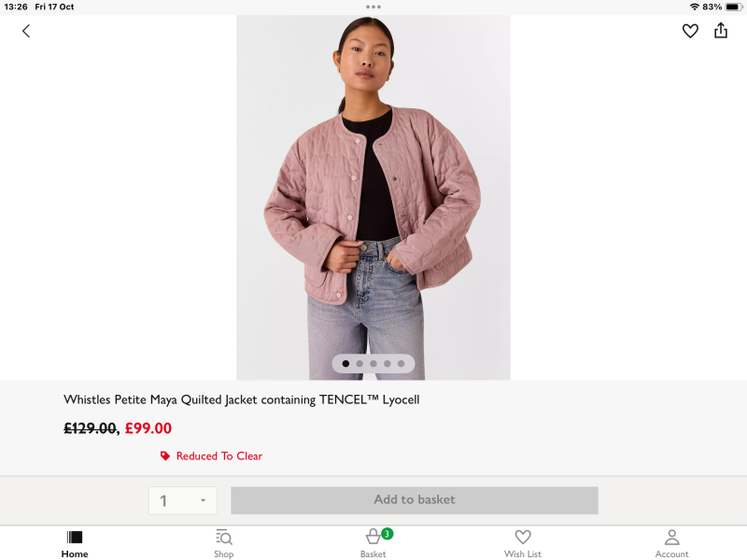Open the Basket with 3 items
This screenshot has height=560, width=747.
tap(373, 541)
